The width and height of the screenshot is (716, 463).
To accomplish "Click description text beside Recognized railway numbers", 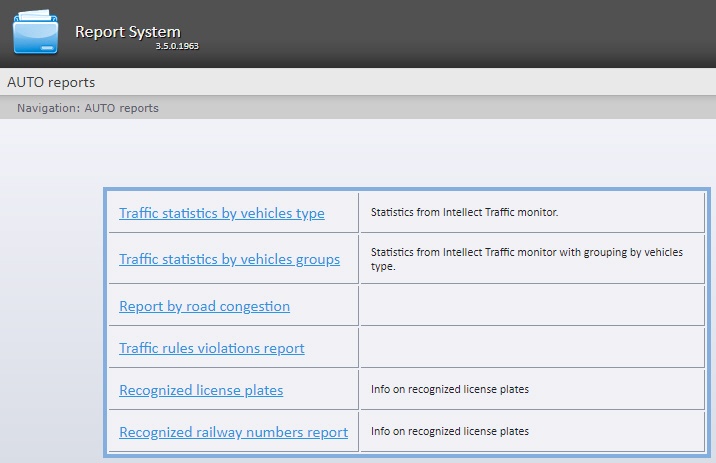I will tap(449, 432).
